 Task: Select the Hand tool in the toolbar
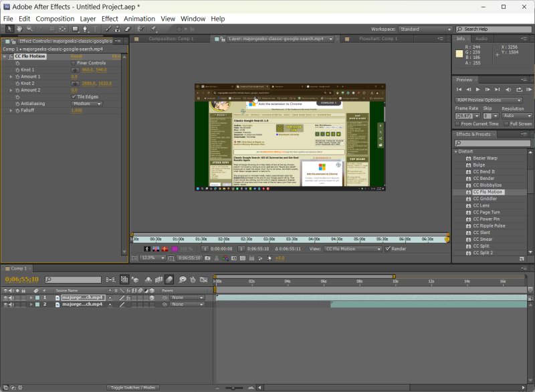[x=19, y=29]
